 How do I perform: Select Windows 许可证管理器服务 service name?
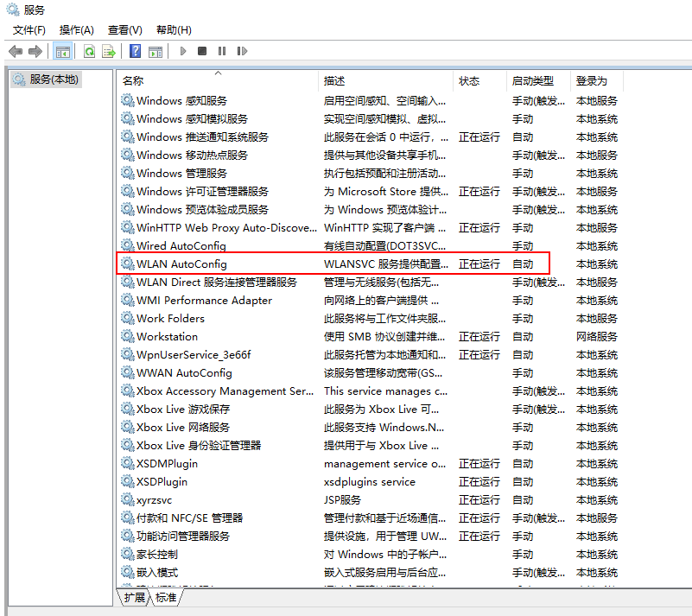(202, 191)
